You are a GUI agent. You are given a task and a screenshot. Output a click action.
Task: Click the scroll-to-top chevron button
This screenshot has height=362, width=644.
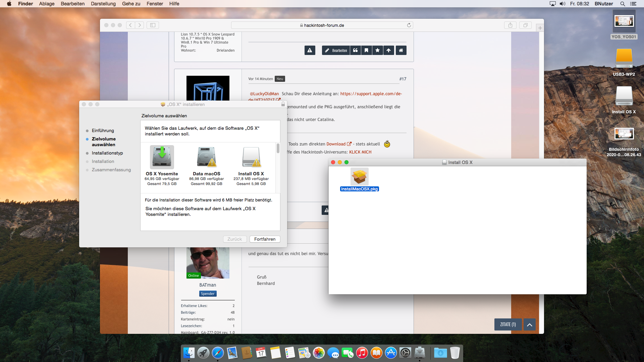click(529, 324)
